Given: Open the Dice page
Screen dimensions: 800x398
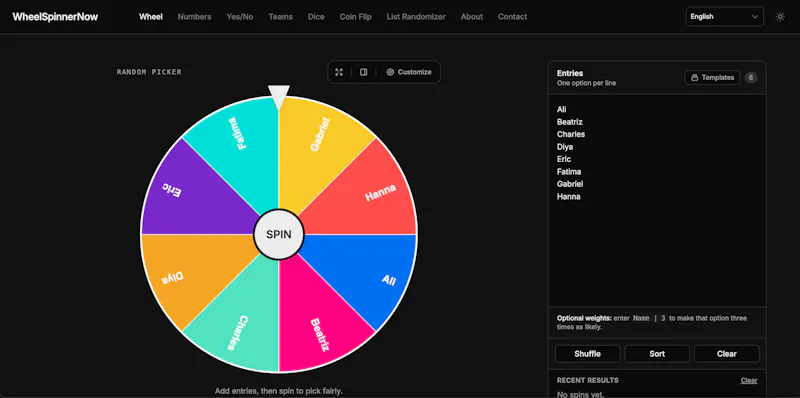Looking at the screenshot, I should (316, 17).
